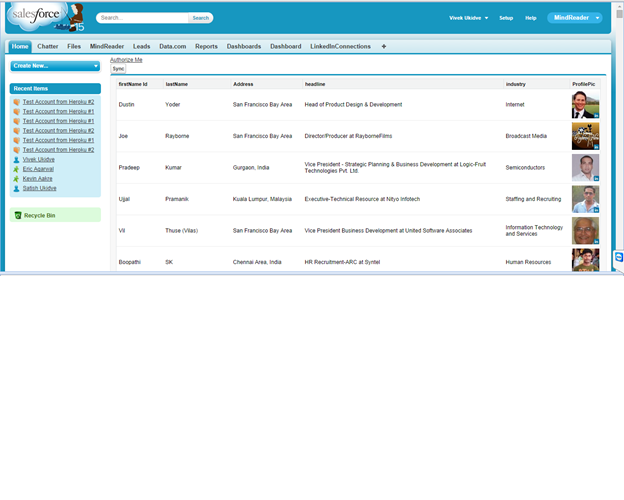
Task: Select the industry cell Semiconductors
Action: coord(525,168)
